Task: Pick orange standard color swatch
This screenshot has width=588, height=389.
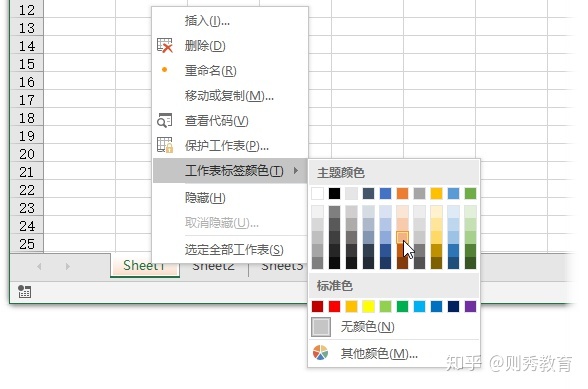Action: (x=351, y=306)
